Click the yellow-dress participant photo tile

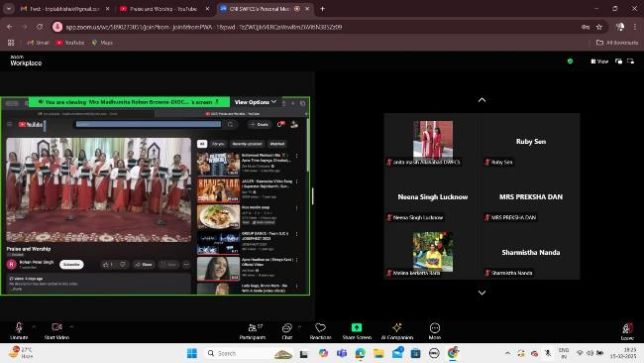pyautogui.click(x=433, y=251)
